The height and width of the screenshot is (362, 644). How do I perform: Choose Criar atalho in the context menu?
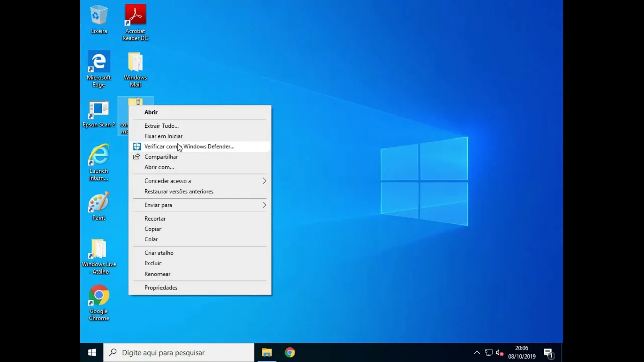pos(200,253)
